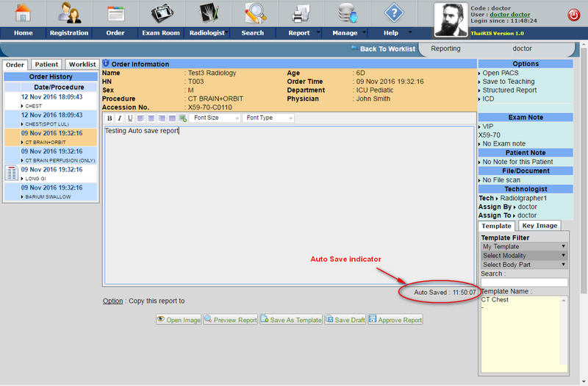Toggle underline text formatting
This screenshot has height=386, width=588.
[130, 118]
